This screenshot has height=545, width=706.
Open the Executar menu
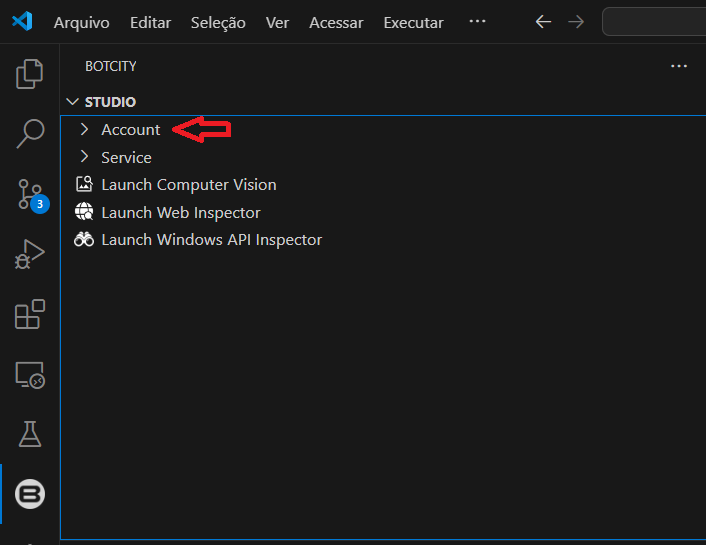pyautogui.click(x=413, y=22)
